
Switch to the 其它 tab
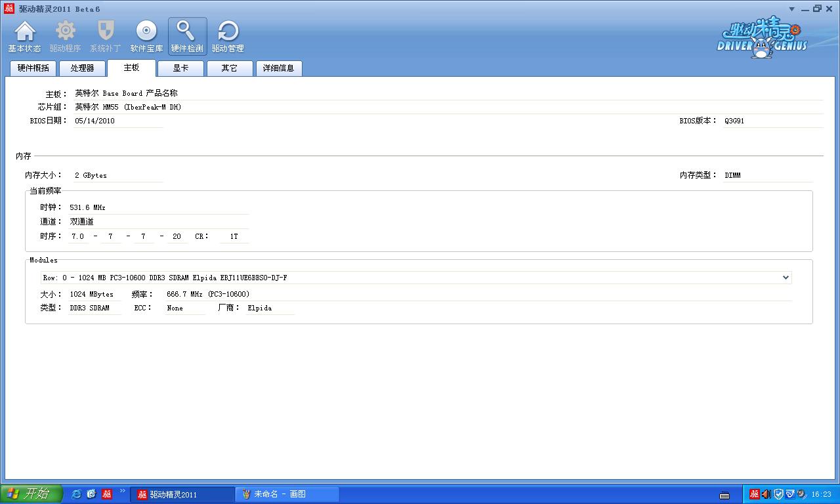230,68
